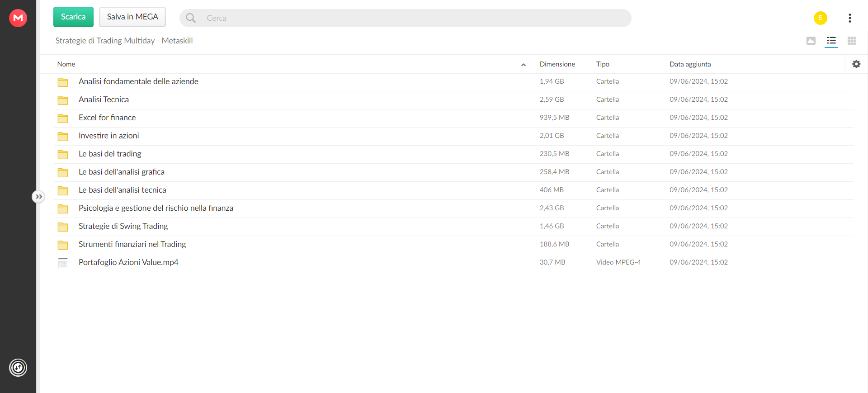The image size is (868, 393).
Task: Select the Excel for finance folder name
Action: pos(107,118)
